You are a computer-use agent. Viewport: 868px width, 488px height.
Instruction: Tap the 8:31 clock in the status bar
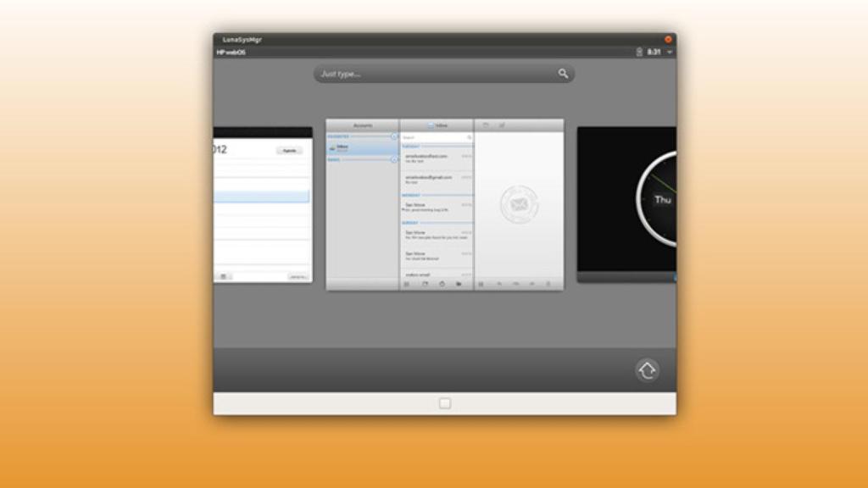click(654, 50)
